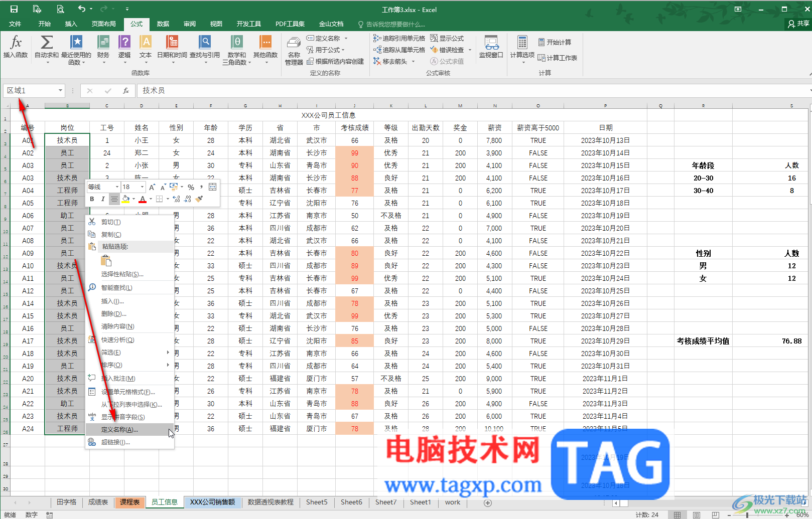812x519 pixels.
Task: Toggle Italic in the mini toolbar
Action: (103, 199)
